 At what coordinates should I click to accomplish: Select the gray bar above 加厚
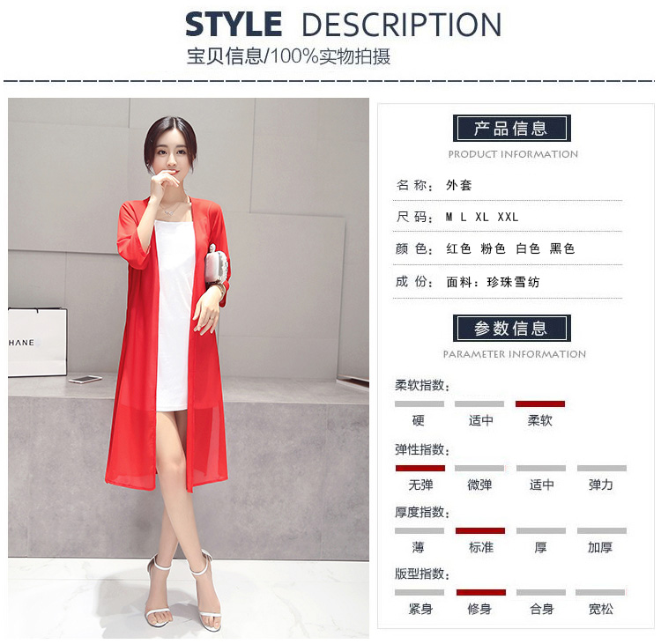[602, 530]
